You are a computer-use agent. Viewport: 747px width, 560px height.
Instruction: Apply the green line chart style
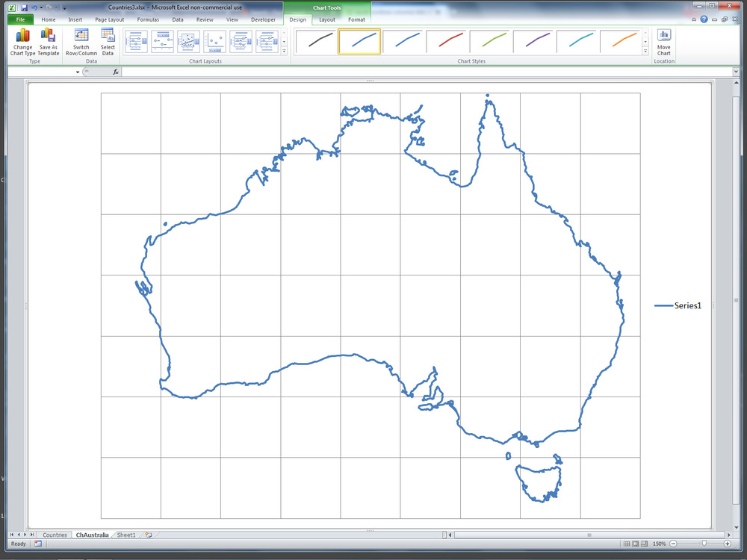click(491, 41)
